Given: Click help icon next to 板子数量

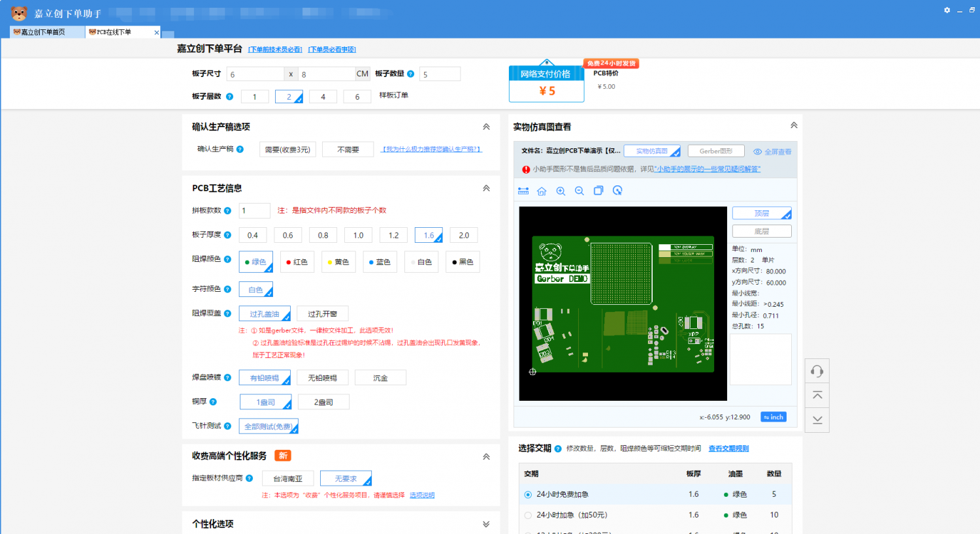Looking at the screenshot, I should click(411, 74).
